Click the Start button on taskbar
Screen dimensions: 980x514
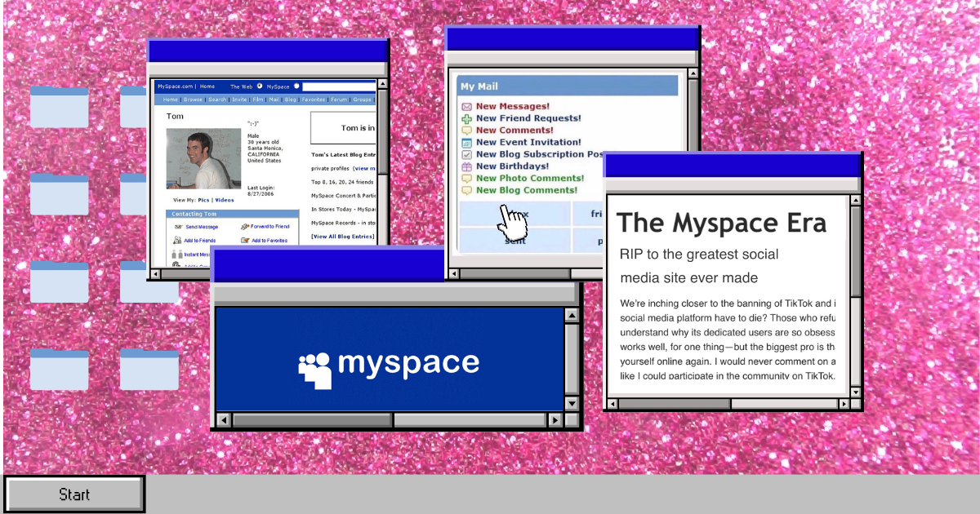tap(74, 494)
